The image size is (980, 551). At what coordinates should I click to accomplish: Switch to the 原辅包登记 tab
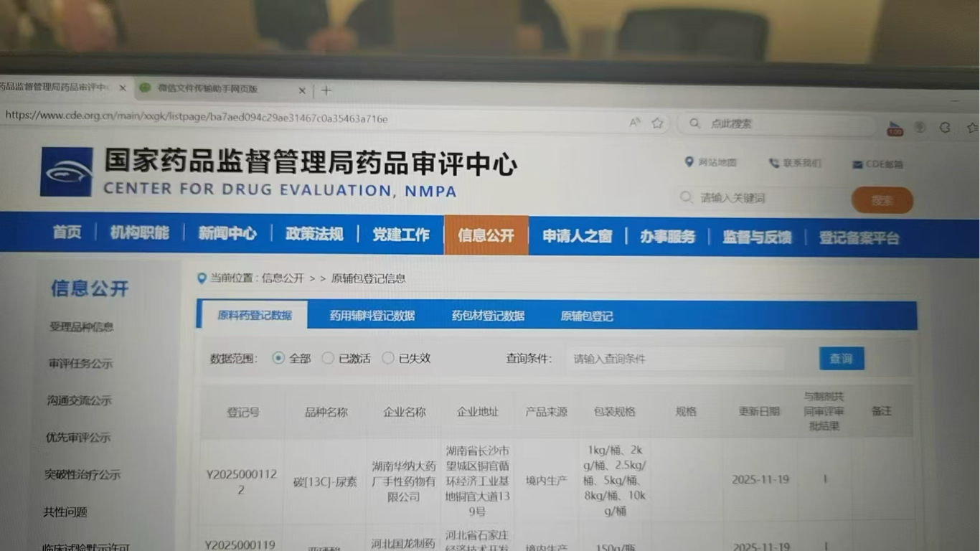click(587, 316)
